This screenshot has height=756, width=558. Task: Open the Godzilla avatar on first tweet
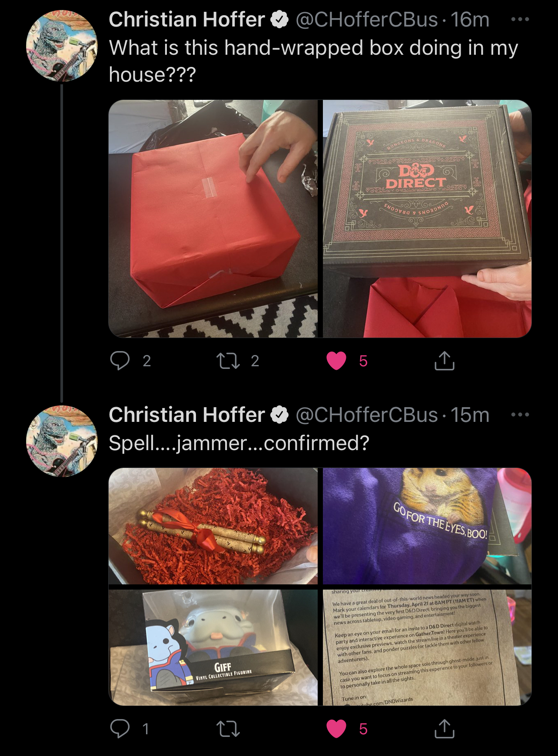62,46
